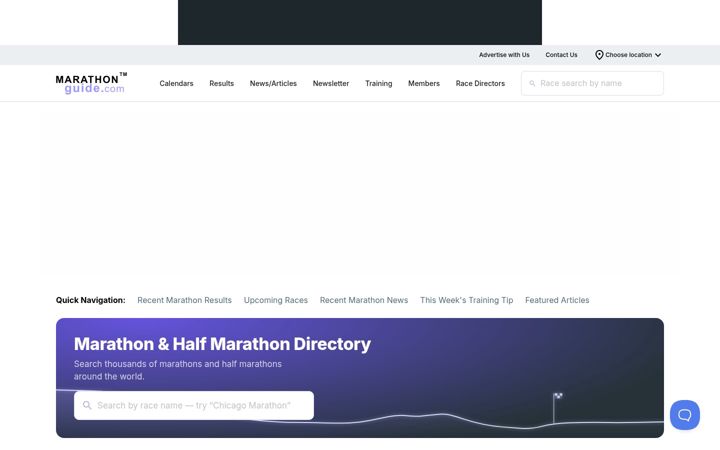Image resolution: width=720 pixels, height=450 pixels.
Task: Go to This Week's Training Tip
Action: [x=467, y=300]
